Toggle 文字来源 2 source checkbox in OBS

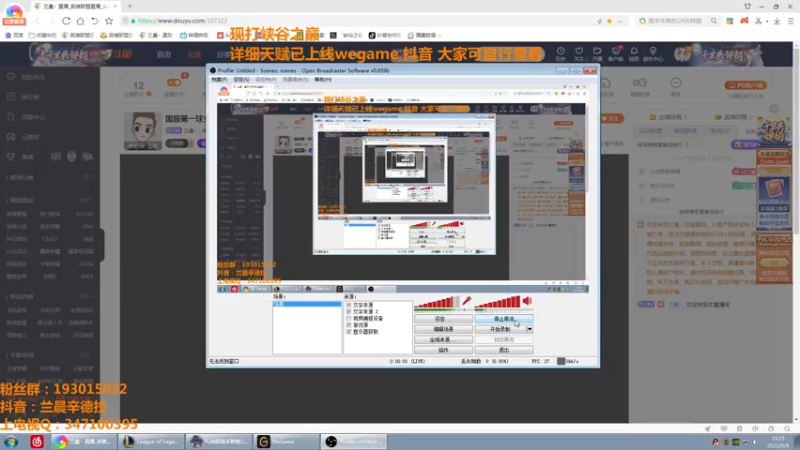tap(348, 312)
